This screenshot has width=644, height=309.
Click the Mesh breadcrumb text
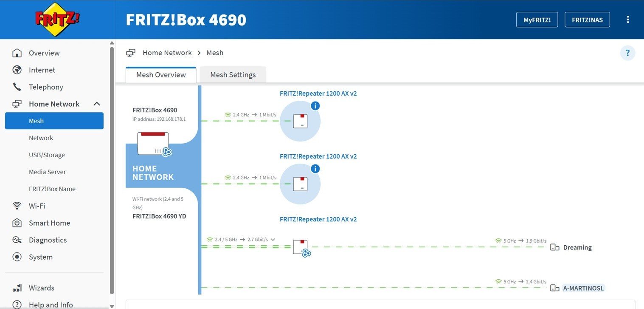[215, 53]
